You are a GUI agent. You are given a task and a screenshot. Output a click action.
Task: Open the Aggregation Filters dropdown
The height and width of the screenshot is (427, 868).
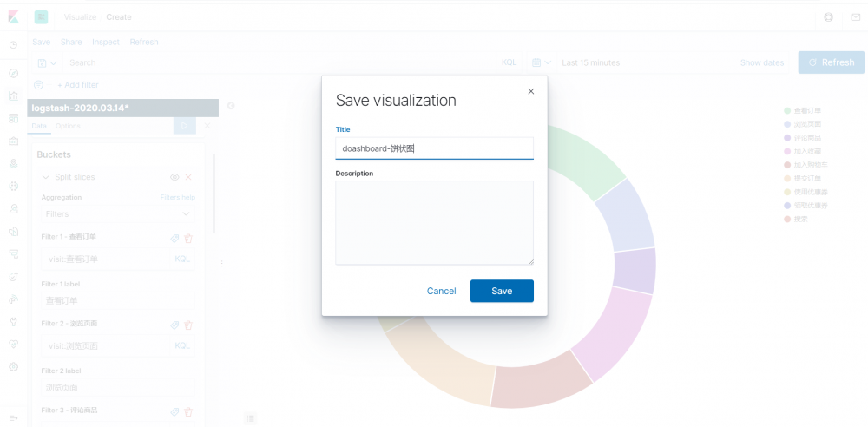pyautogui.click(x=118, y=213)
